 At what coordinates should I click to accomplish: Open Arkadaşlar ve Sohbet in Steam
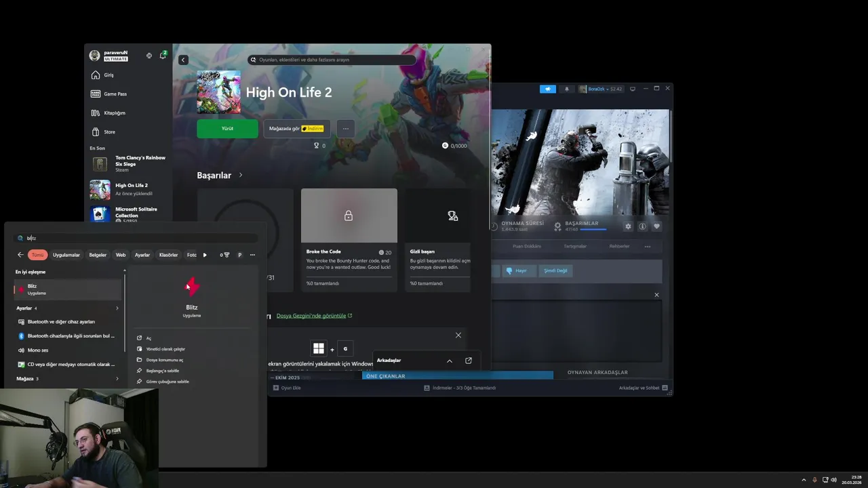point(643,388)
